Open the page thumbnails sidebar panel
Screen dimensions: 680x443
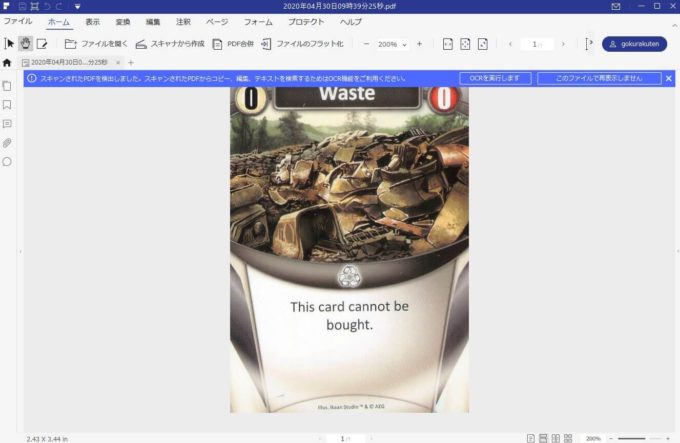7,85
